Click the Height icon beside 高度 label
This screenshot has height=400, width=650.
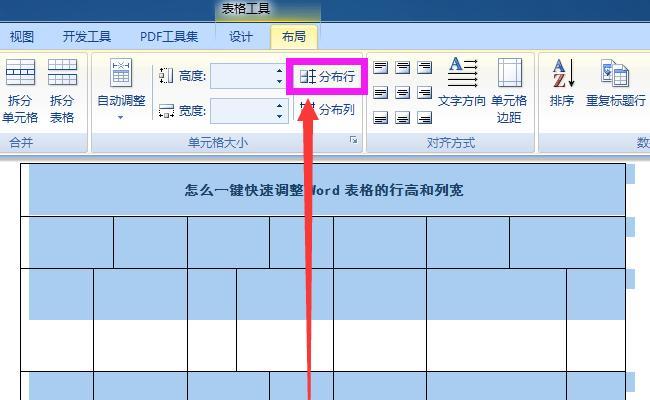click(166, 76)
